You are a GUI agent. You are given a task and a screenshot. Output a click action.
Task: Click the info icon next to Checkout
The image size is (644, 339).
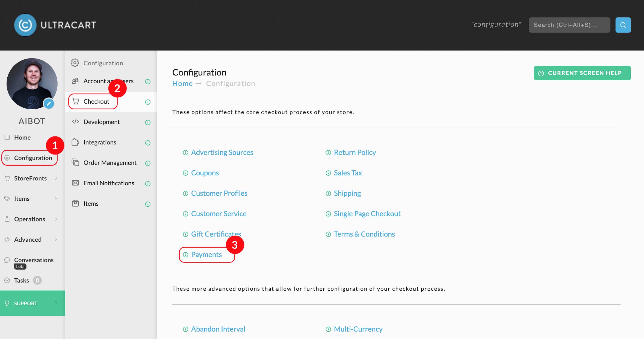[148, 102]
